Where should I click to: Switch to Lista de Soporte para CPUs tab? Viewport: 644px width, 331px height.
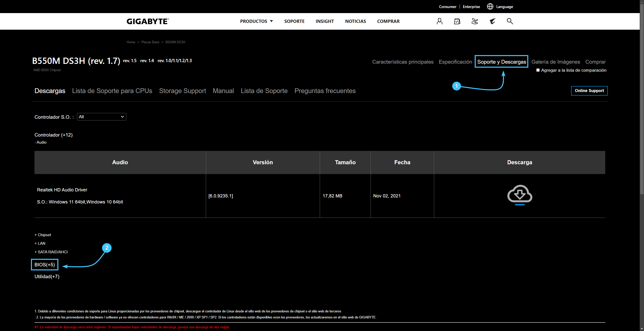[112, 91]
